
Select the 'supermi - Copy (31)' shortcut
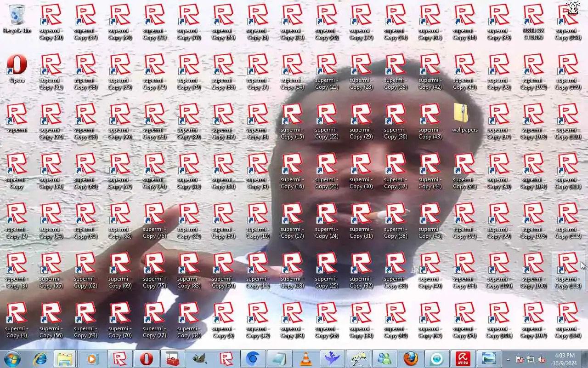[x=362, y=221]
